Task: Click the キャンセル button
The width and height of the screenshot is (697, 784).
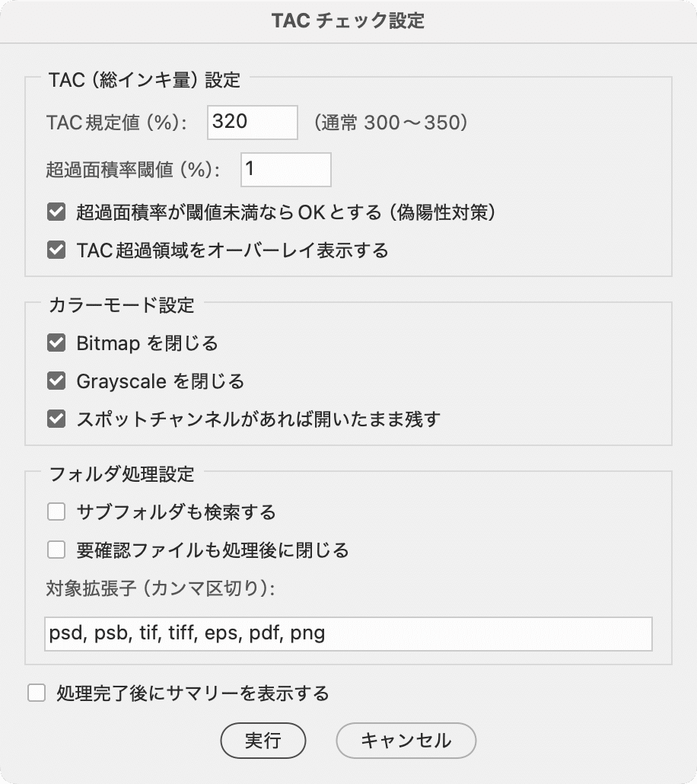Action: (x=406, y=741)
